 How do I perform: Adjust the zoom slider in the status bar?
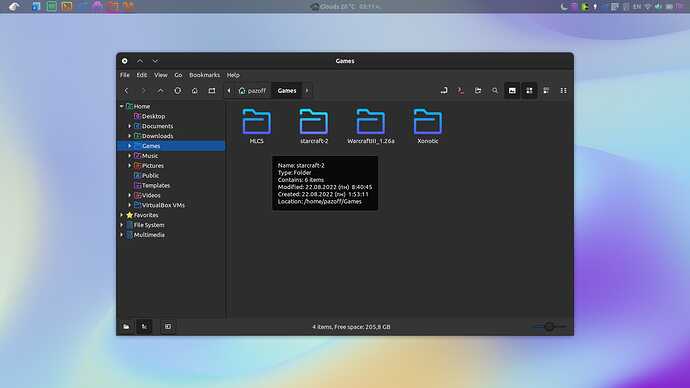pyautogui.click(x=549, y=326)
